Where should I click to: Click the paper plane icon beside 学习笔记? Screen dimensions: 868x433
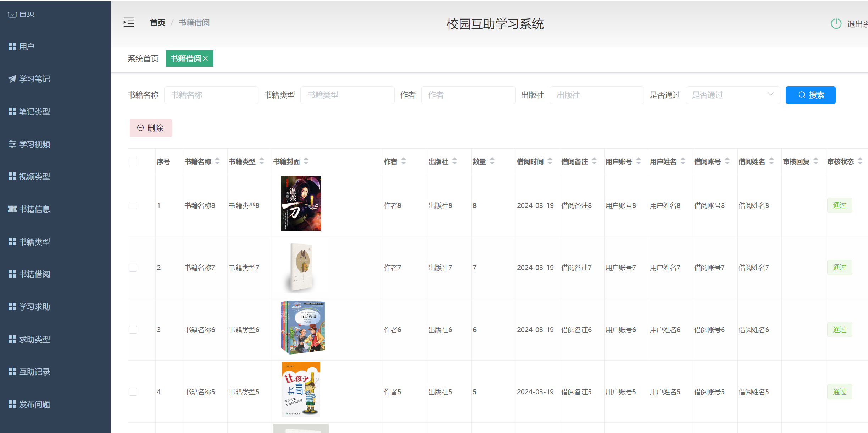pyautogui.click(x=12, y=79)
